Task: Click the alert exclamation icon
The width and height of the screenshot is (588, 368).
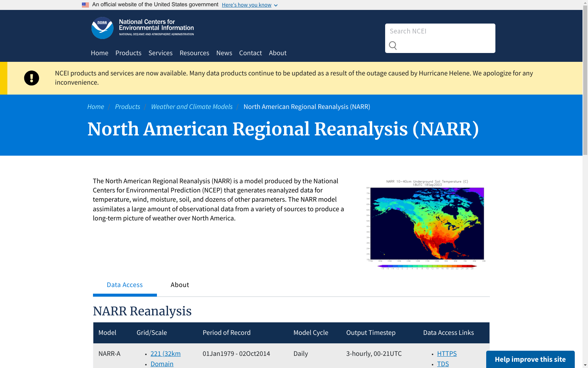Action: [x=32, y=78]
